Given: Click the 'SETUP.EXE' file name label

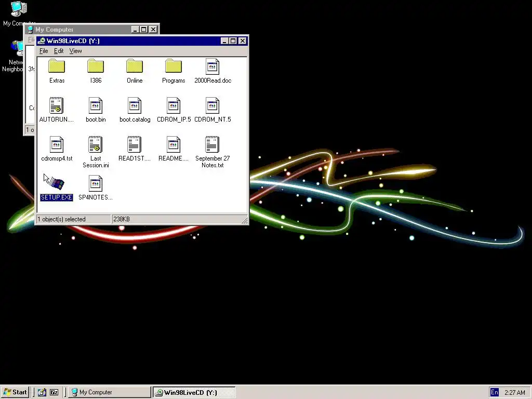Looking at the screenshot, I should pos(57,197).
